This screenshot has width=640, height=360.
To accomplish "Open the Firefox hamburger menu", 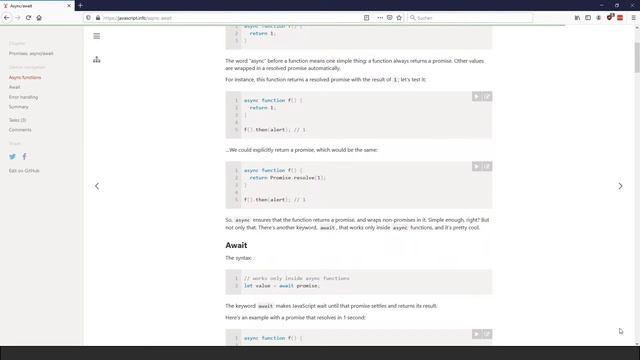I will [x=633, y=18].
